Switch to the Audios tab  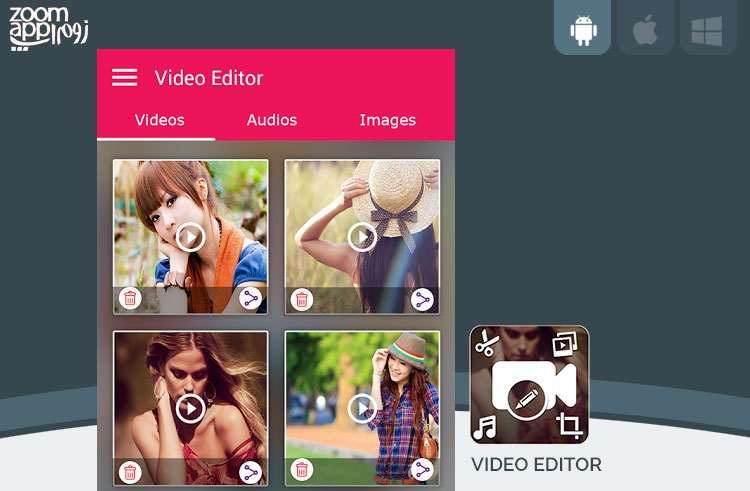272,120
